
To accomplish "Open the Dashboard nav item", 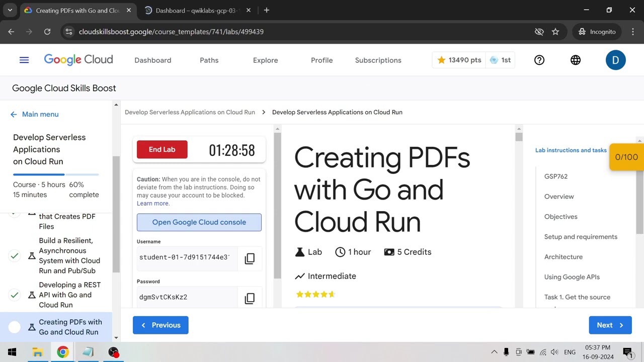I will click(153, 60).
